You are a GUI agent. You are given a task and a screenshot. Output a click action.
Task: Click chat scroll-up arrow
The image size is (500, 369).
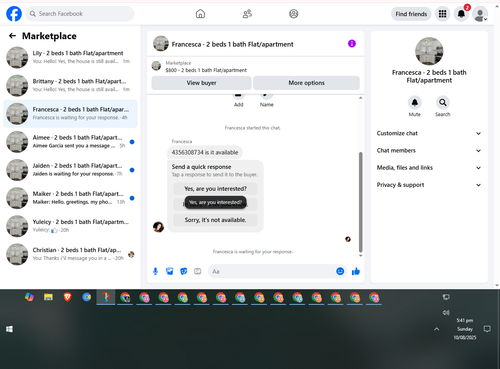(360, 98)
